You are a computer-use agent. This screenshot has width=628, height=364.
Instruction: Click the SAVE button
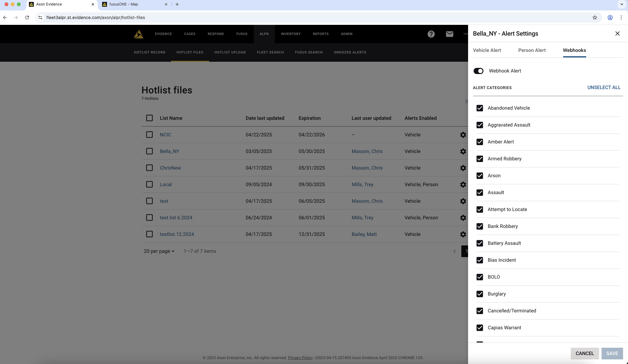(x=612, y=353)
